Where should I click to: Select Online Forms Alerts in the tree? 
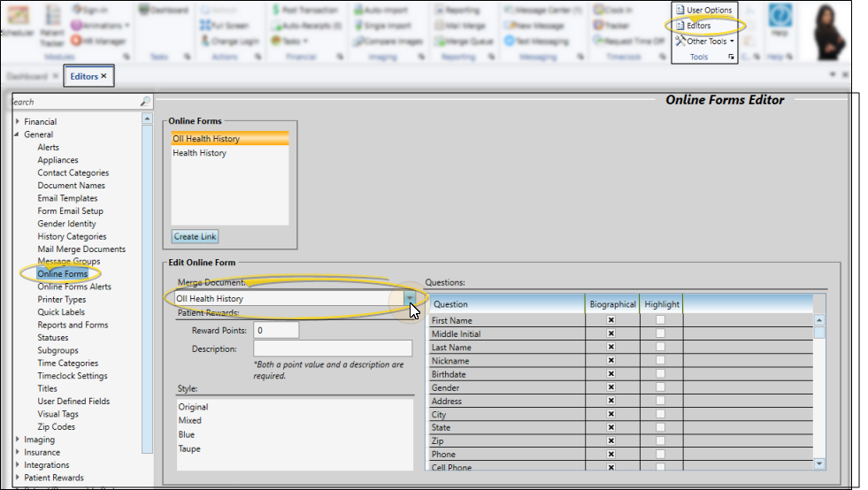click(x=74, y=287)
